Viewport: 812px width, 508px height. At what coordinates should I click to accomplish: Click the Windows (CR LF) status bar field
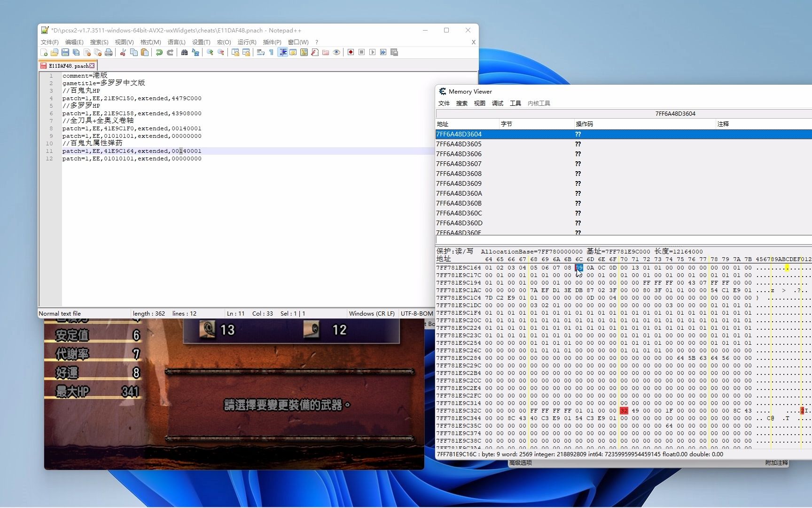[372, 314]
